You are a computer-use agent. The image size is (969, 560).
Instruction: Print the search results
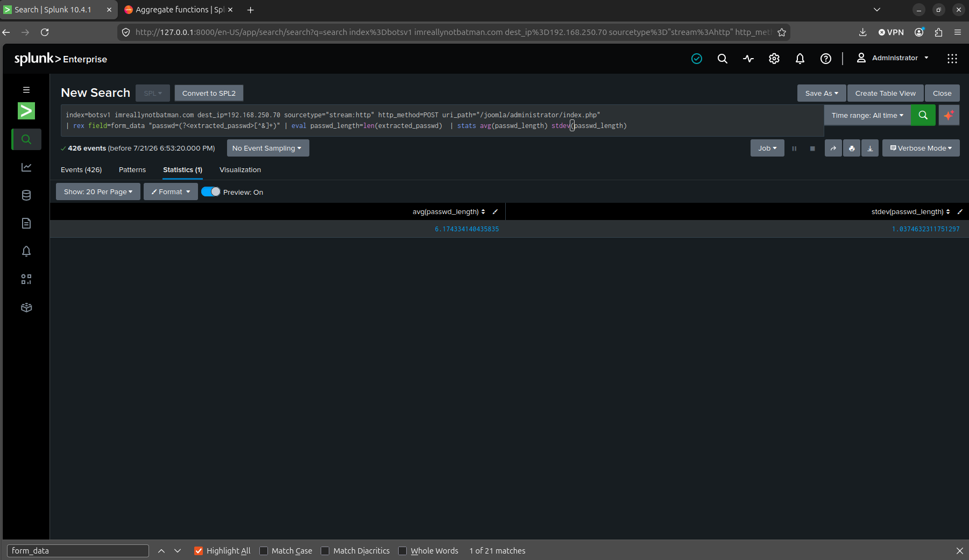pos(852,148)
